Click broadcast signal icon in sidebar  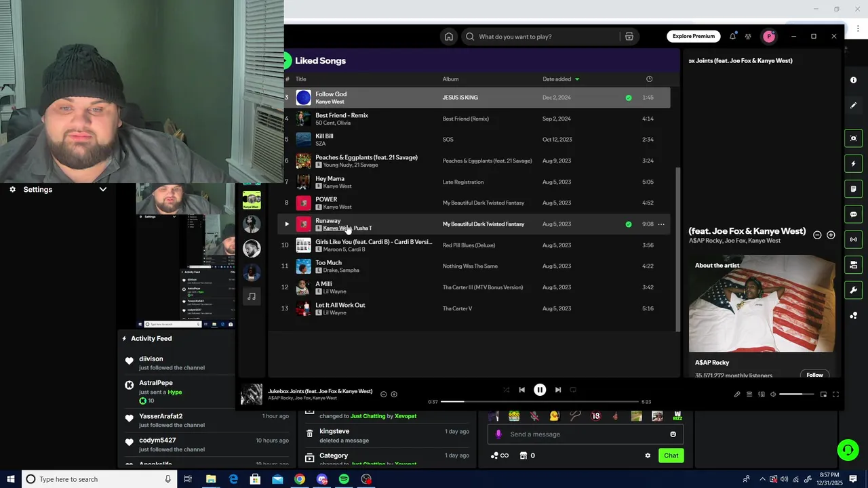(x=854, y=239)
